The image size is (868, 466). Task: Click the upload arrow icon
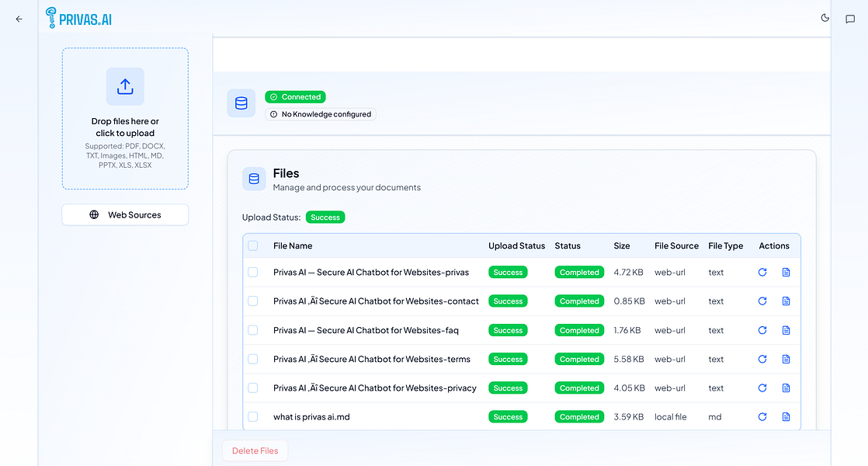pos(125,86)
